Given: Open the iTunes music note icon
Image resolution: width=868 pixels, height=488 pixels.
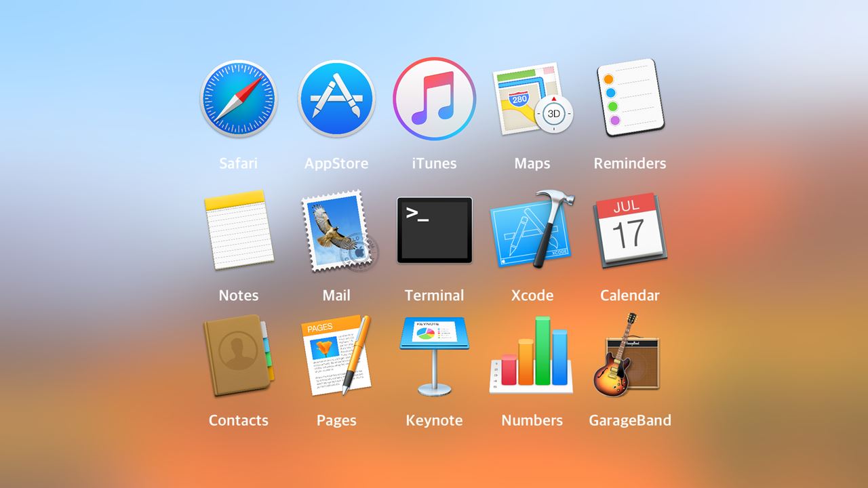Looking at the screenshot, I should point(435,99).
